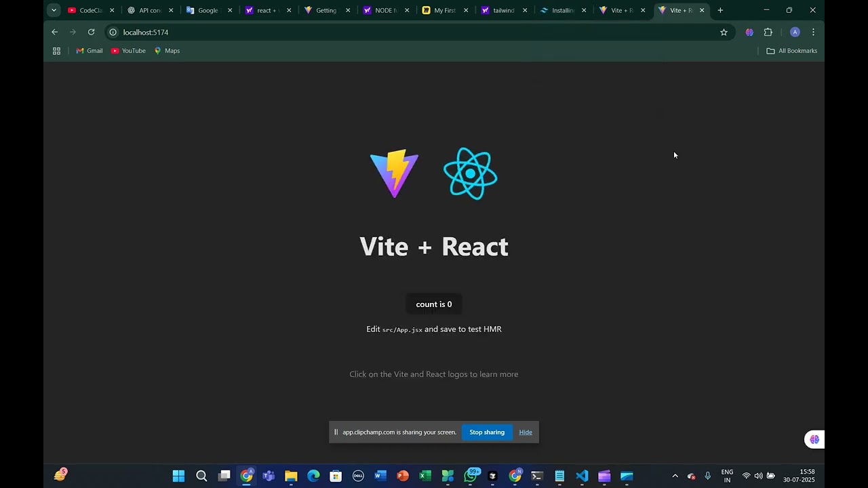The width and height of the screenshot is (868, 488).
Task: Open Task View in taskbar
Action: [224, 476]
